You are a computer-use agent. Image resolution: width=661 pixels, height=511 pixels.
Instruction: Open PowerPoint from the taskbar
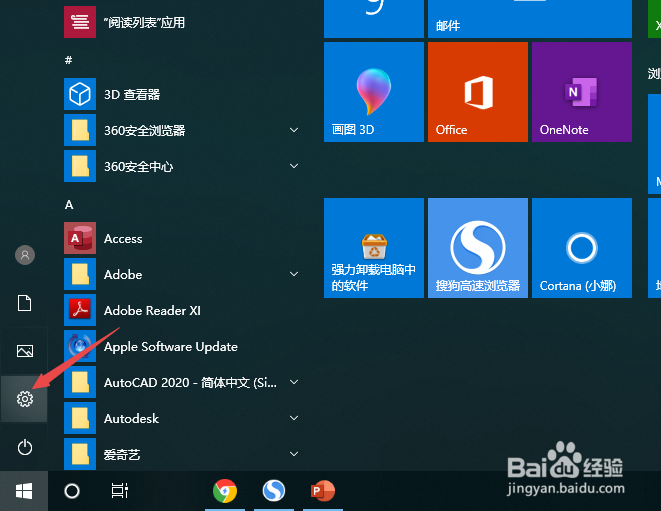tap(322, 491)
